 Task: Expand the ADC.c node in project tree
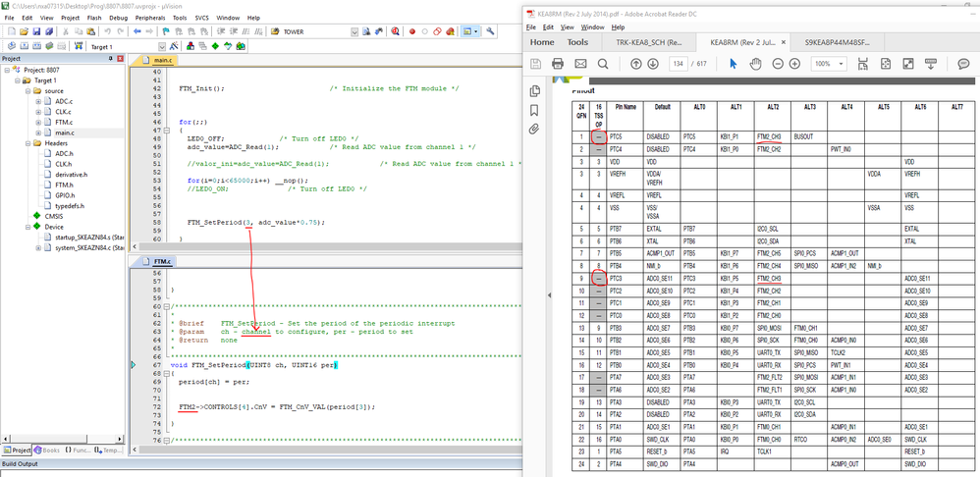tap(38, 101)
